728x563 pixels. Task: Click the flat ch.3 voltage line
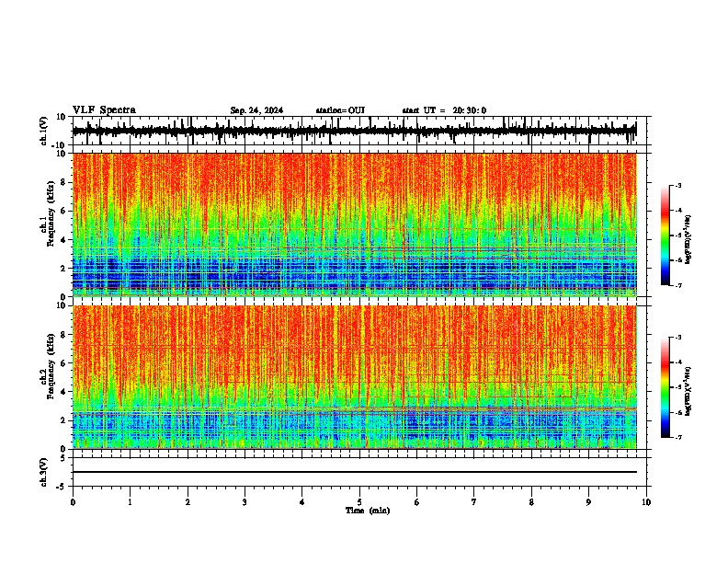pyautogui.click(x=355, y=472)
